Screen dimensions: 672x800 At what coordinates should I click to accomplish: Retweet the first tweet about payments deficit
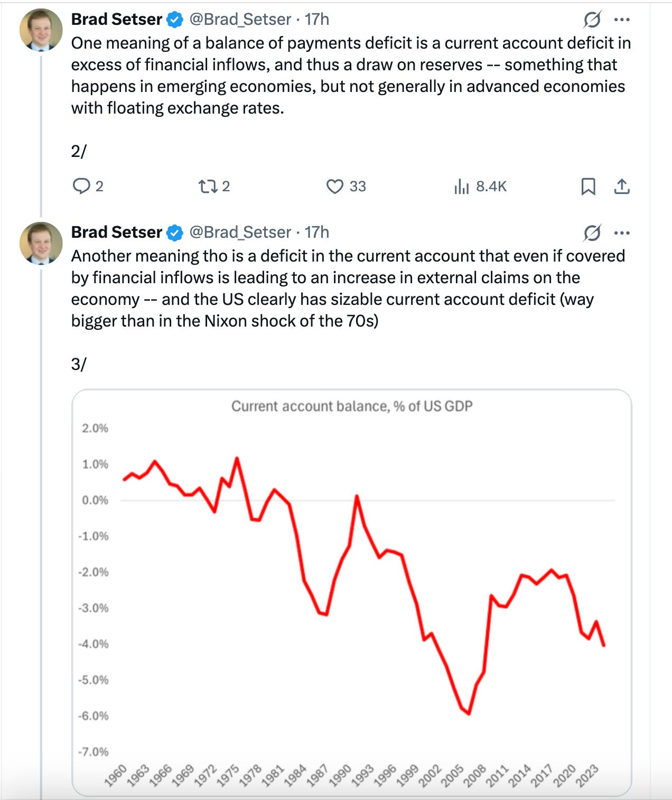[x=206, y=186]
